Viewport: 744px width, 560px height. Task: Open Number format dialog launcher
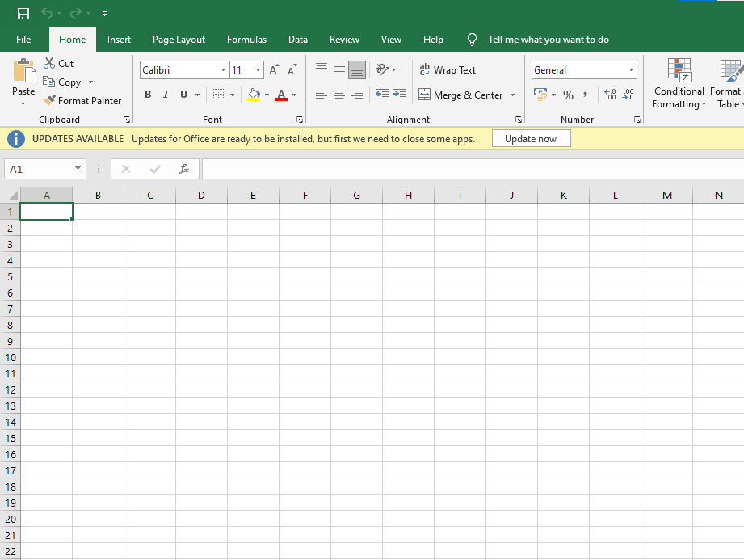[x=637, y=120]
